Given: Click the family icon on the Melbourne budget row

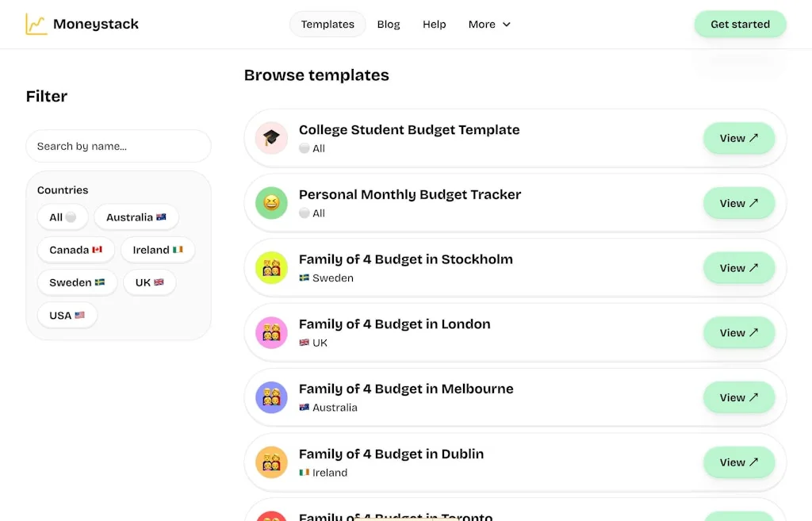Looking at the screenshot, I should click(x=271, y=397).
